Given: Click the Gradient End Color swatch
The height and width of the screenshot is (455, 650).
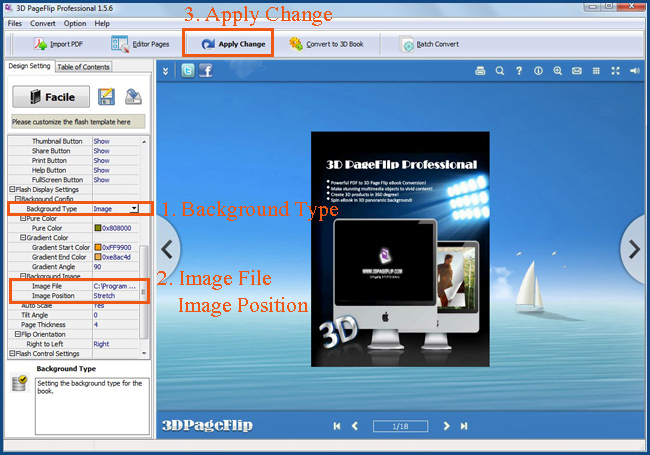Looking at the screenshot, I should click(x=98, y=257).
